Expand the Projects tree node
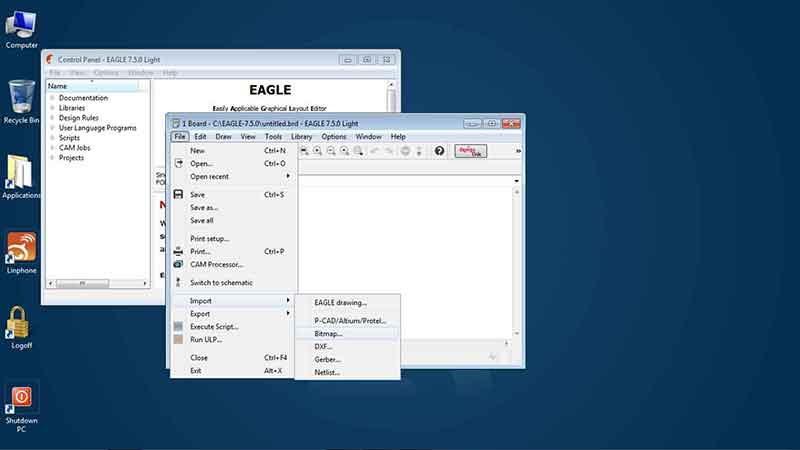Viewport: 800px width, 450px height. coord(52,158)
